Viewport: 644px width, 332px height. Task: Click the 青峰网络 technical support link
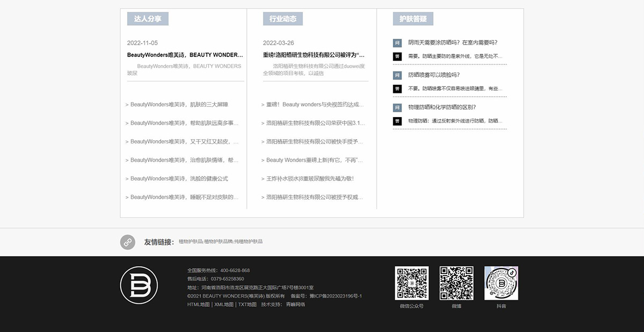(295, 305)
